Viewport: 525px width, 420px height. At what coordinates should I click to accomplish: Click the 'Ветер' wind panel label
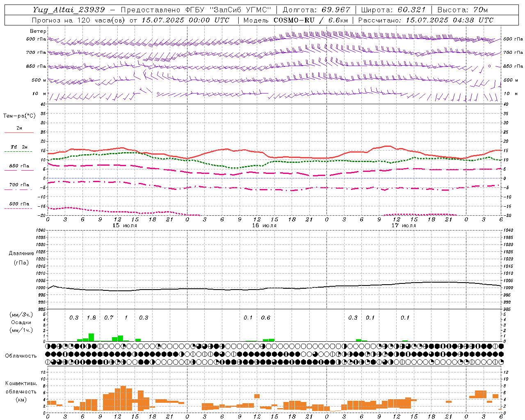pyautogui.click(x=38, y=31)
